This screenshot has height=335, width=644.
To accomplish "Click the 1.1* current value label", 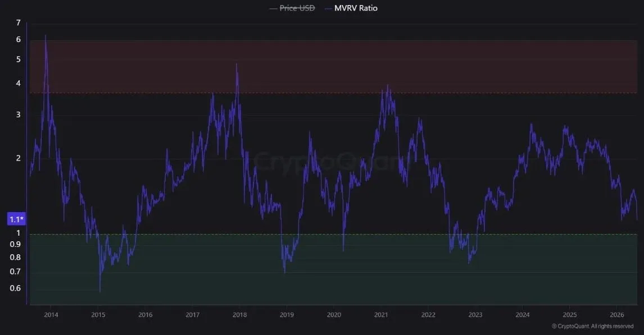I will pyautogui.click(x=16, y=219).
